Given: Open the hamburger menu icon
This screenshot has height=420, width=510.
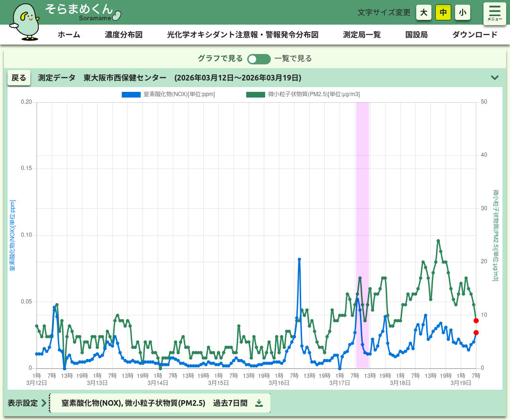Looking at the screenshot, I should pyautogui.click(x=494, y=13).
